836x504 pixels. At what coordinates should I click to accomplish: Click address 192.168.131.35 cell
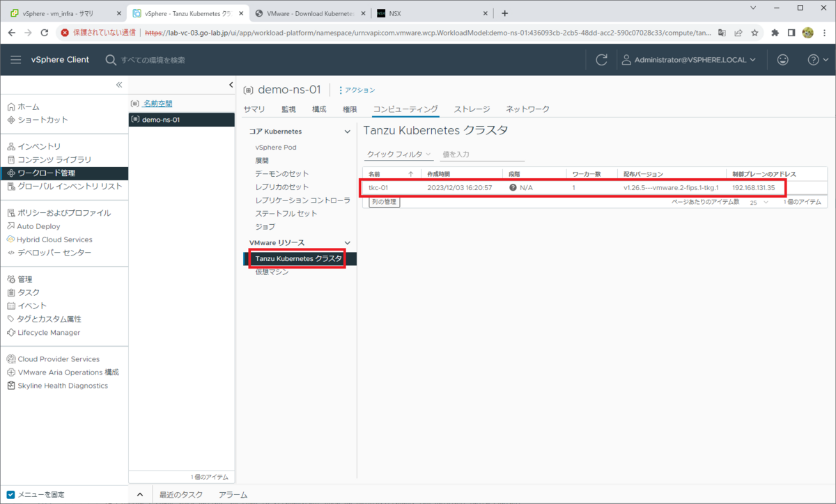click(754, 187)
